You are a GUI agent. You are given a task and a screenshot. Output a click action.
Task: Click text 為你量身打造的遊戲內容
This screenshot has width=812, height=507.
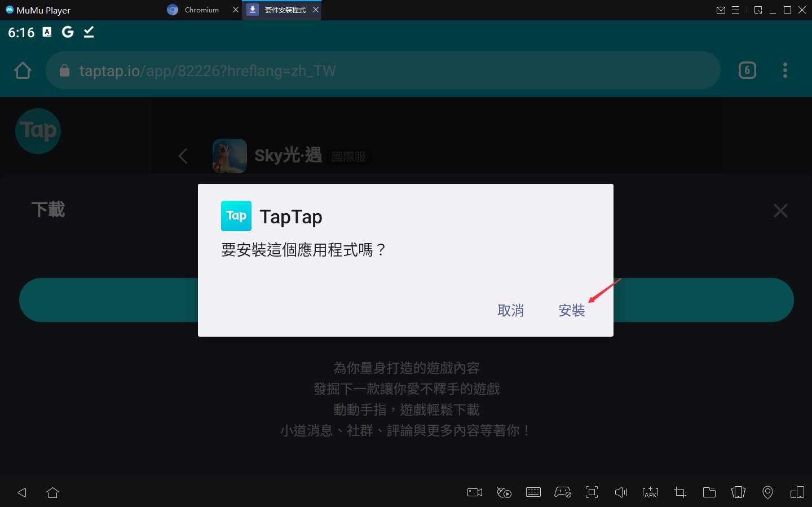coord(407,368)
